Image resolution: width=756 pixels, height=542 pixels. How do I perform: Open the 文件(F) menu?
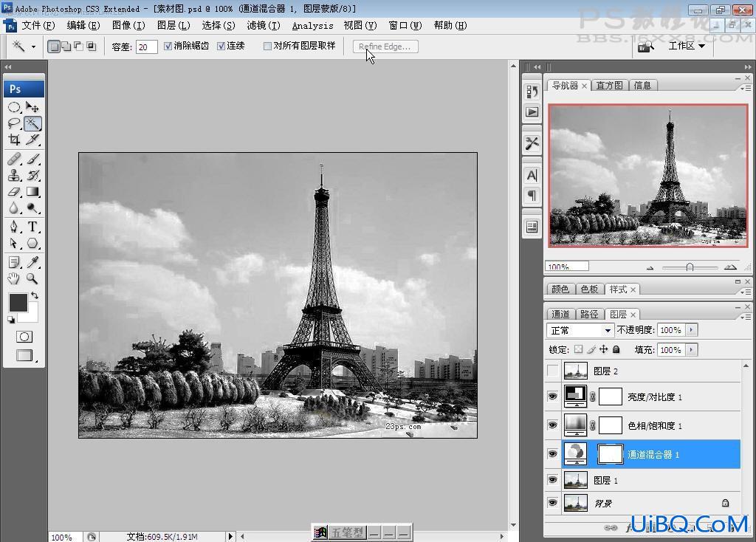(38, 26)
